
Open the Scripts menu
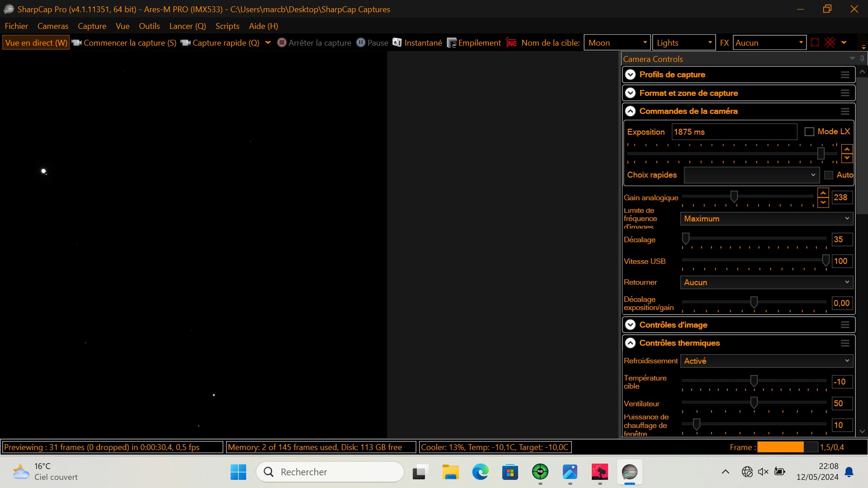[227, 26]
